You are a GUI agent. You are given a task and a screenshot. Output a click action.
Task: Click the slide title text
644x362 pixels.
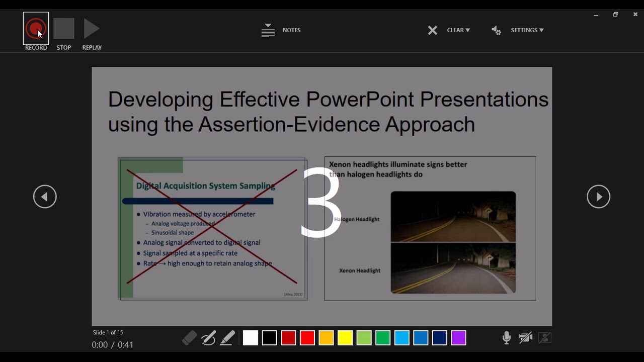pyautogui.click(x=328, y=112)
